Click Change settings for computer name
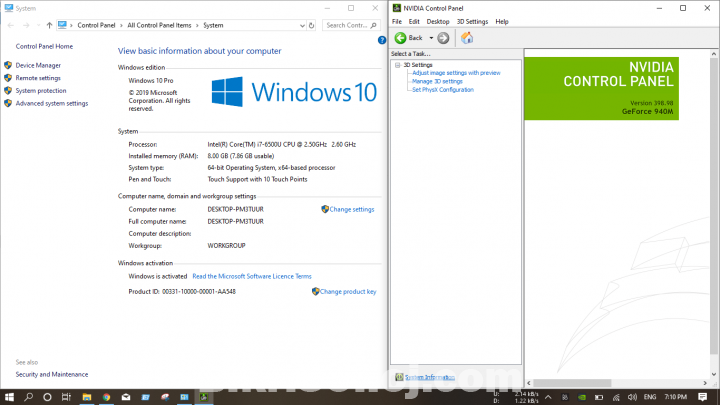This screenshot has width=720, height=405. [x=352, y=209]
